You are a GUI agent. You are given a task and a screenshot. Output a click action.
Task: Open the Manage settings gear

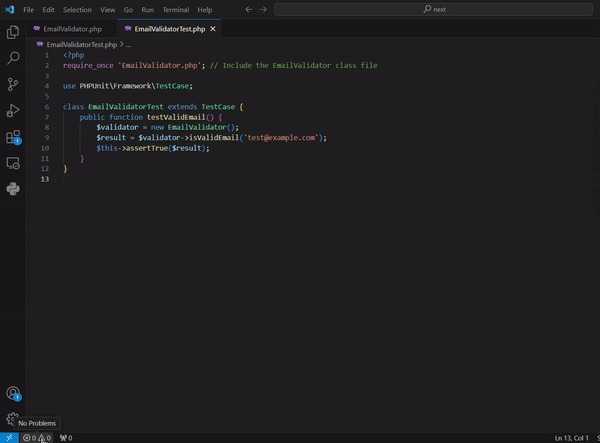pos(12,419)
